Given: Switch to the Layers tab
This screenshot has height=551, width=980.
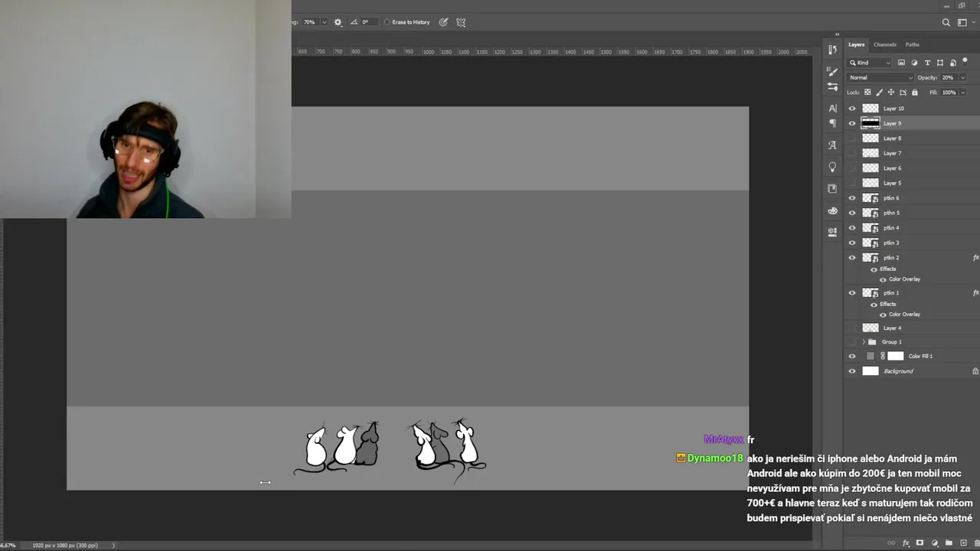Looking at the screenshot, I should [x=856, y=44].
